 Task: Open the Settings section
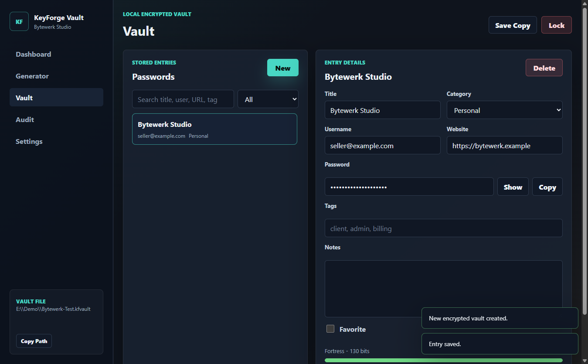click(x=56, y=141)
